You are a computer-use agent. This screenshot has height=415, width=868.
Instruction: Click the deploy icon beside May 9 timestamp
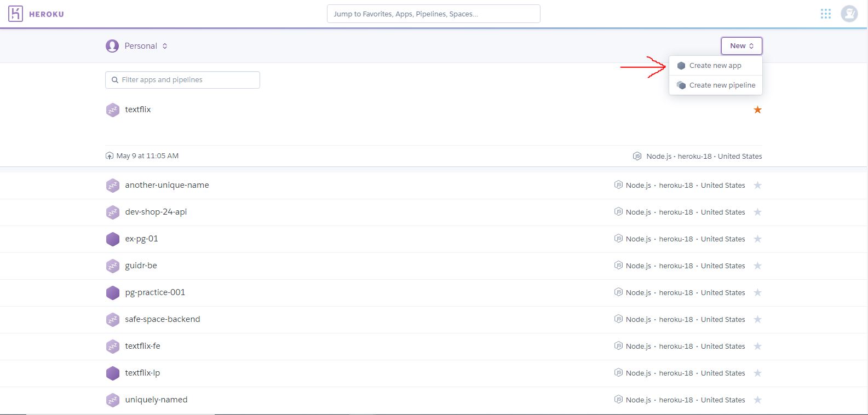[x=110, y=156]
